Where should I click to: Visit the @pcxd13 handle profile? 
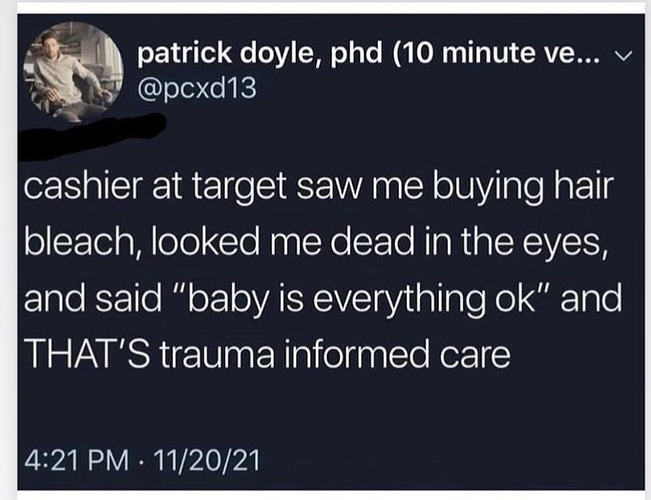(197, 88)
